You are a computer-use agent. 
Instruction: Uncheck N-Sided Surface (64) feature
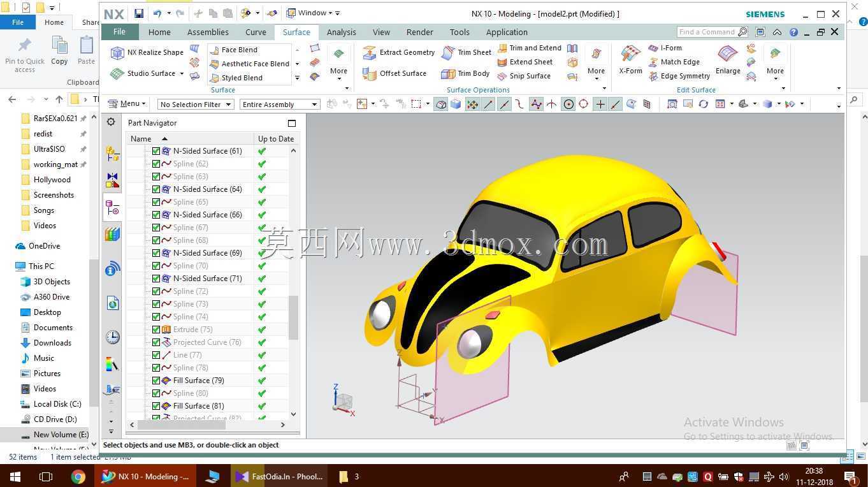(156, 189)
